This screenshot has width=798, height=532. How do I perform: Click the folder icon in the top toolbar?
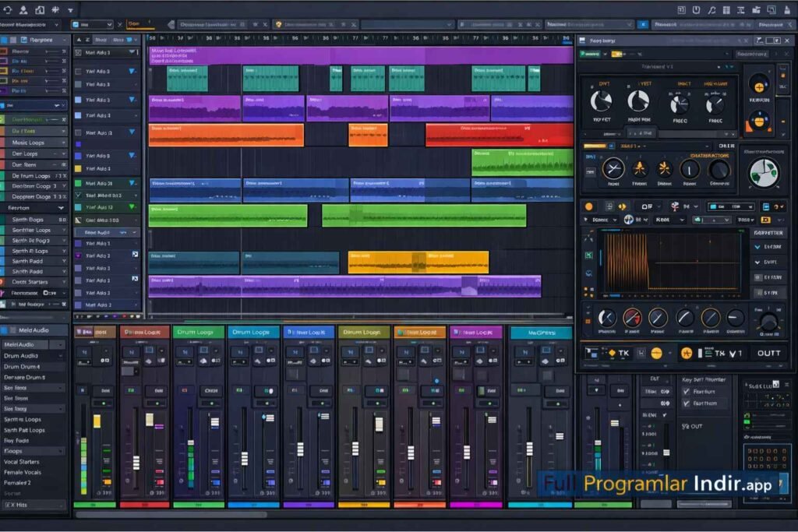39,10
